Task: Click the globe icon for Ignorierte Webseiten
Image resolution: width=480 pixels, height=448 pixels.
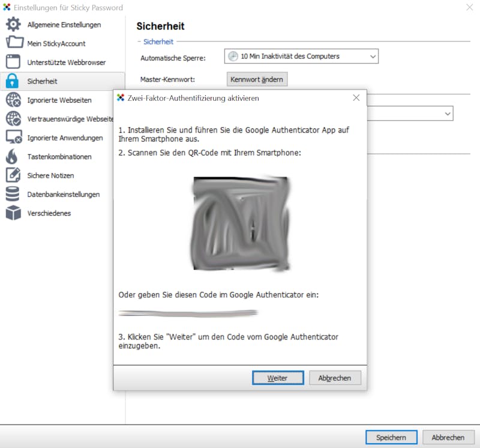Action: coord(13,100)
